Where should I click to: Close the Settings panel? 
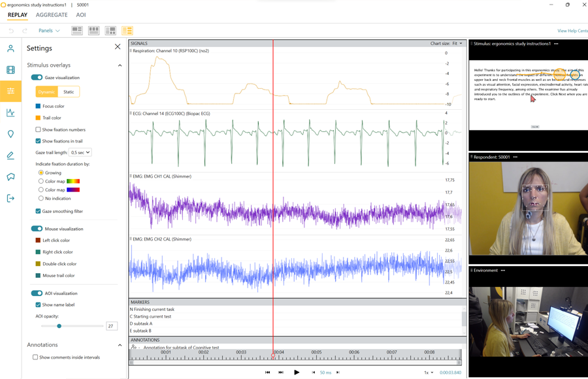(x=118, y=47)
